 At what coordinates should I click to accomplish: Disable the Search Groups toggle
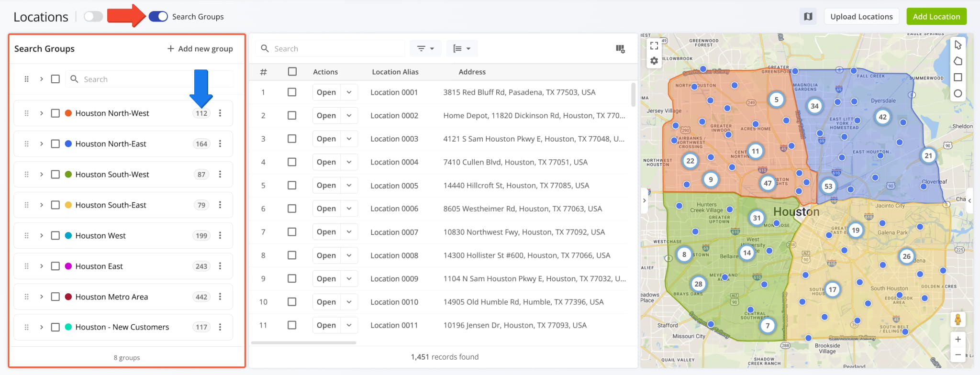pyautogui.click(x=158, y=17)
